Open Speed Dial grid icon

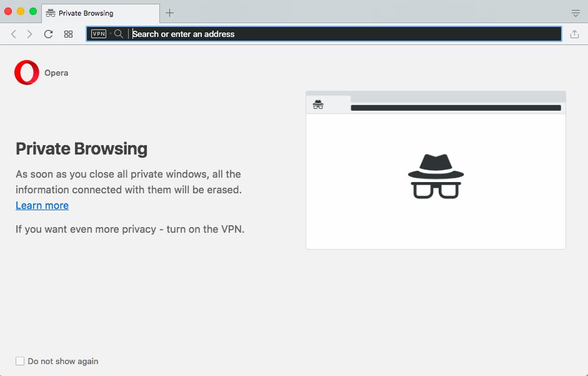(68, 34)
